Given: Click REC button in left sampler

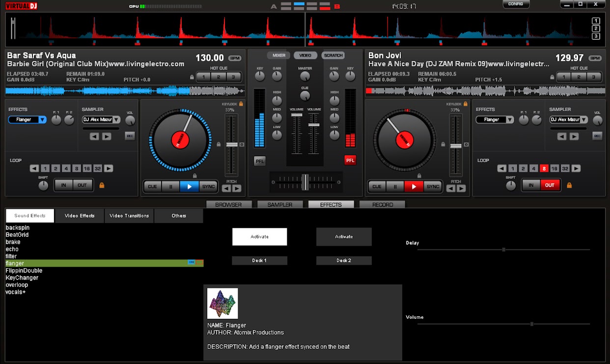Looking at the screenshot, I should [130, 136].
